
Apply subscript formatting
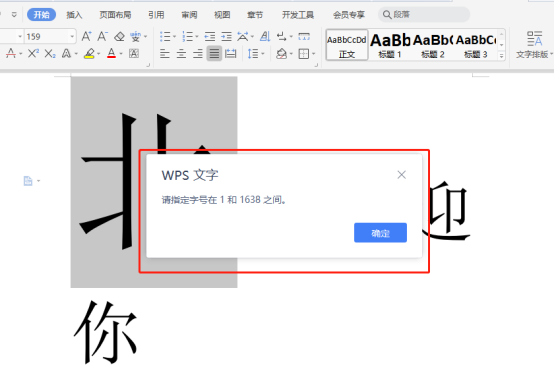point(50,54)
